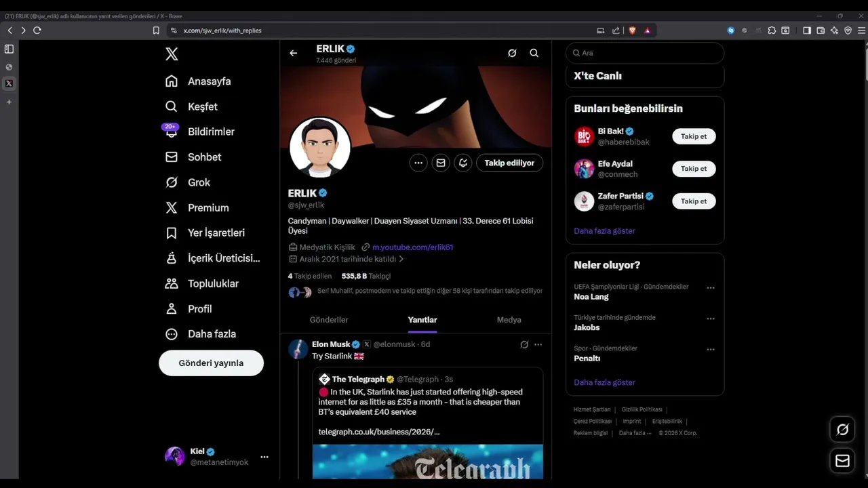Open Brave wallet icon
This screenshot has height=488, width=868.
pyautogui.click(x=821, y=30)
